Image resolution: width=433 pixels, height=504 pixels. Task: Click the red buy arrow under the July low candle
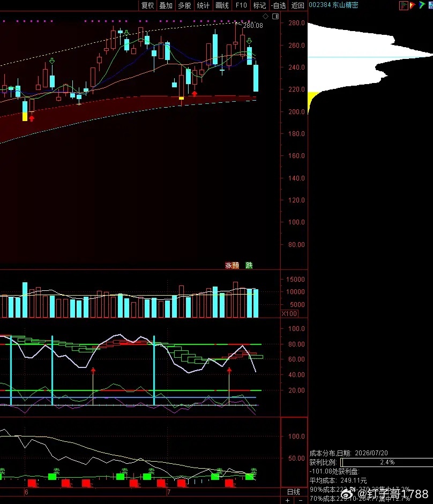[x=195, y=94]
